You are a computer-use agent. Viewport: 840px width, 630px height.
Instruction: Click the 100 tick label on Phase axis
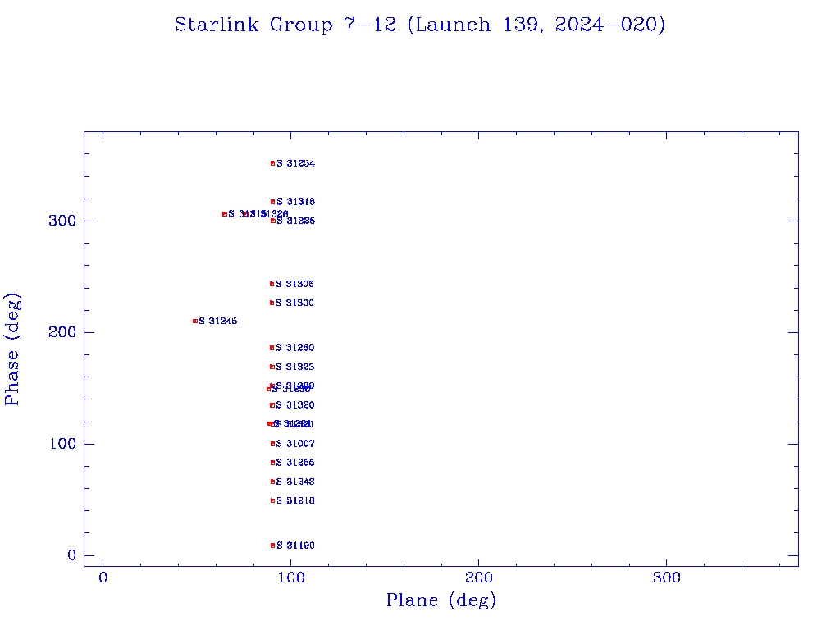click(62, 444)
